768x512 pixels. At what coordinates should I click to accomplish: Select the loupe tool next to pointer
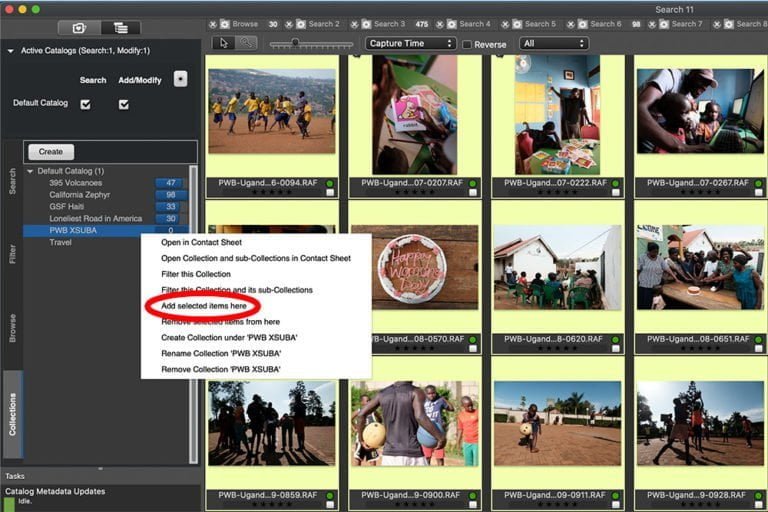[245, 43]
